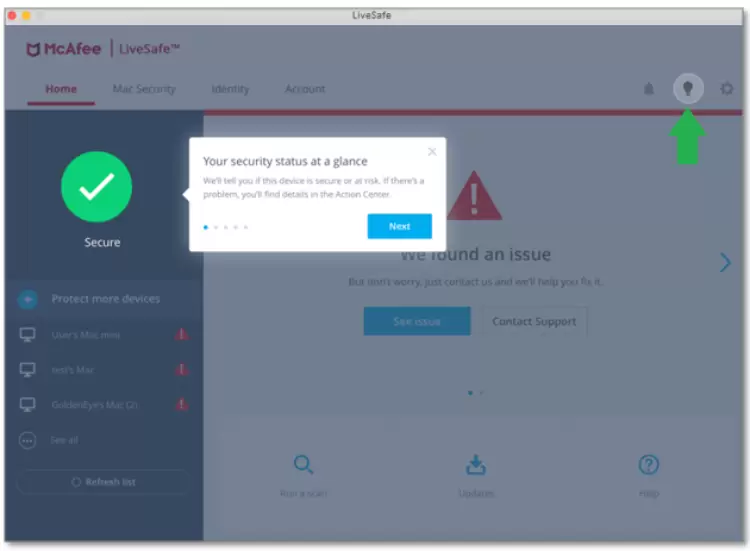Select first carousel dot under issue panel
Image resolution: width=750 pixels, height=551 pixels.
470,393
